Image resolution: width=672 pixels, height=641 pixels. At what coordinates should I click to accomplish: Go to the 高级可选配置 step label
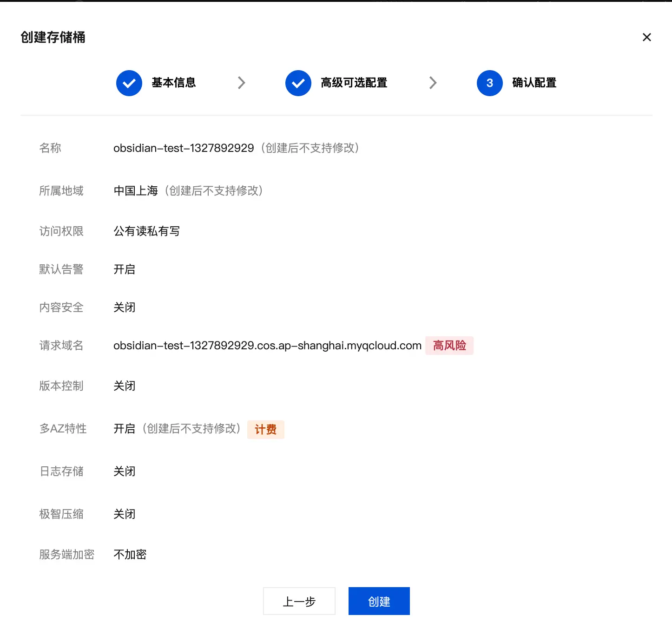pos(354,83)
